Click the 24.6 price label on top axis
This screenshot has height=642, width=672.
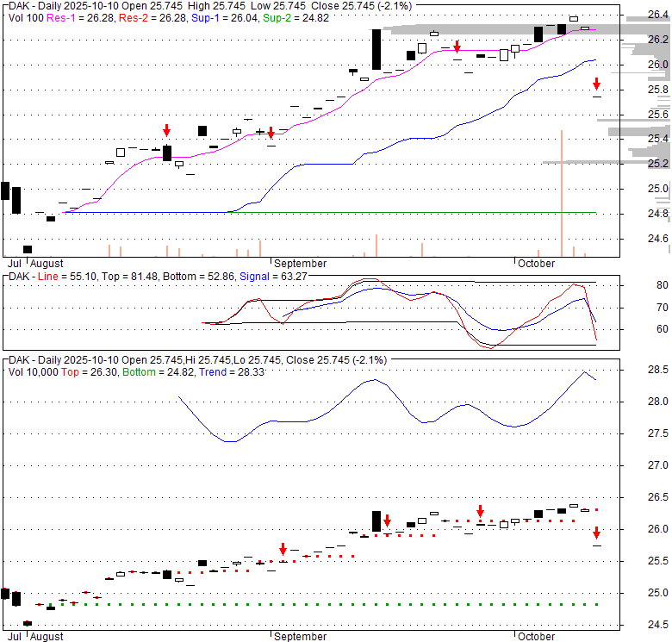click(x=658, y=238)
